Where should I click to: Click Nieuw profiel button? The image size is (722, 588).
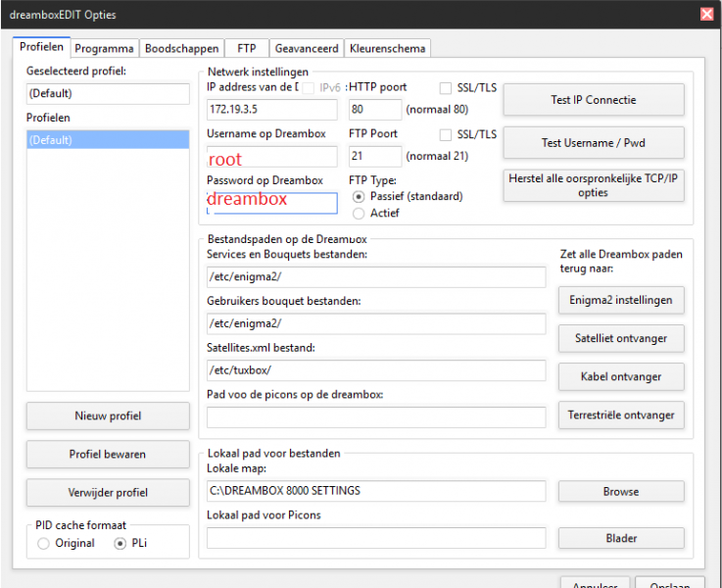point(108,416)
